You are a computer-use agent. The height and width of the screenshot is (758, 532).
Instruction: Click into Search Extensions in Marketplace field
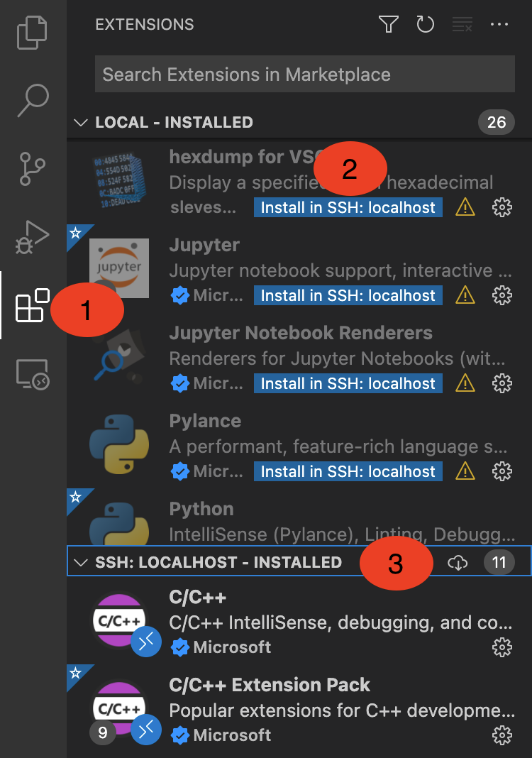tap(305, 74)
